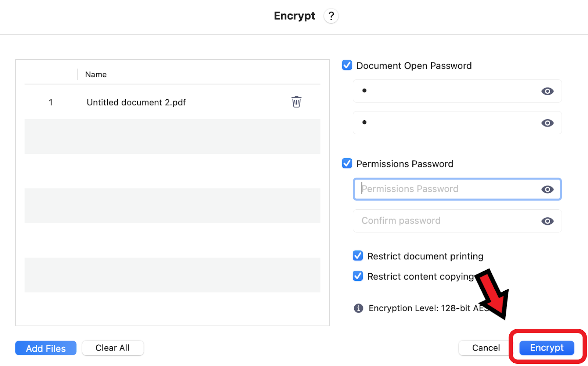Show Permissions Password with eye icon

coord(547,189)
